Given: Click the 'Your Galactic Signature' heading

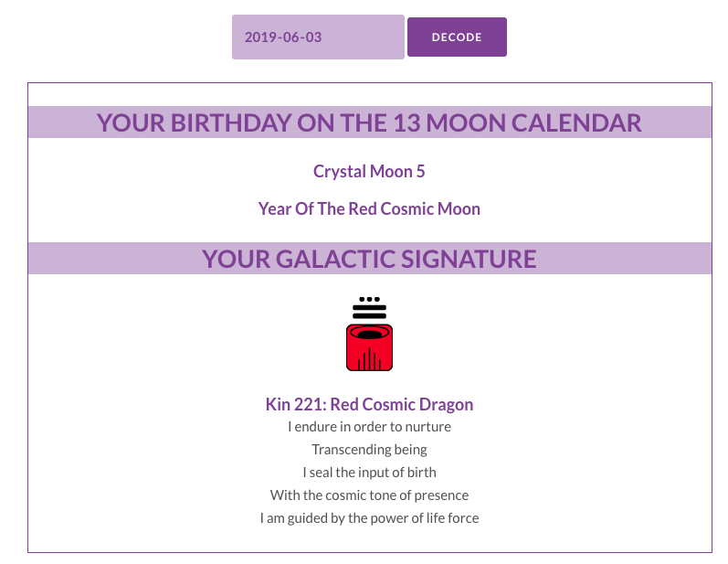Looking at the screenshot, I should coord(369,259).
